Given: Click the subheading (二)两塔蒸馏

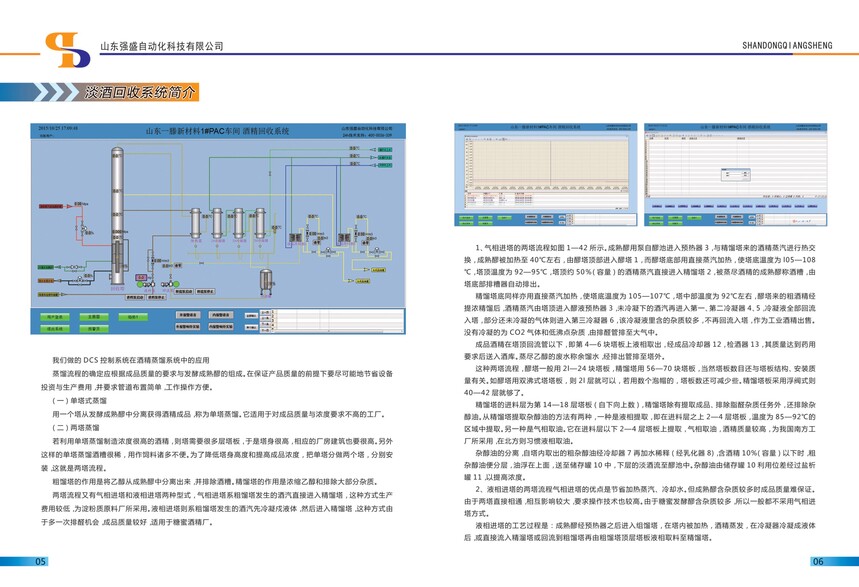Looking at the screenshot, I should pyautogui.click(x=76, y=428).
